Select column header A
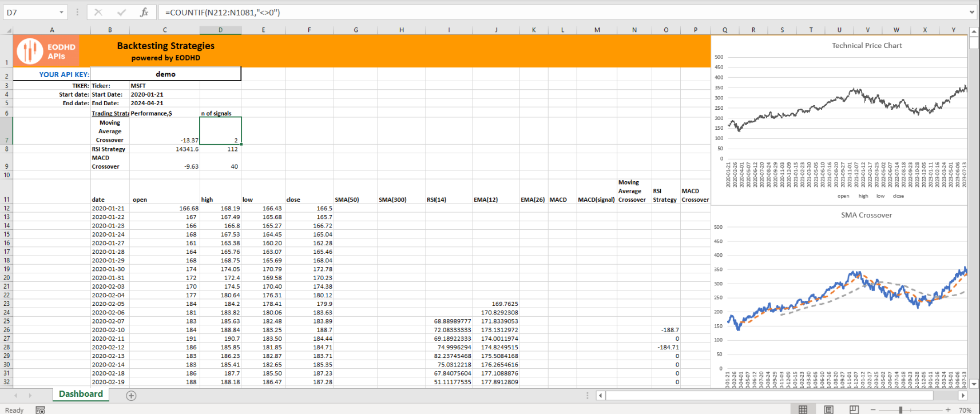 pos(52,30)
